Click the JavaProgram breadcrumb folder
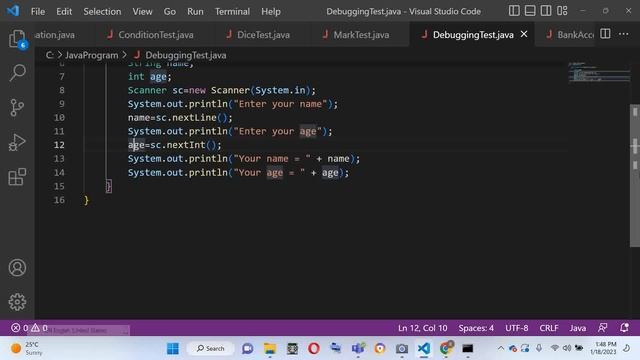The width and height of the screenshot is (640, 360). 91,55
